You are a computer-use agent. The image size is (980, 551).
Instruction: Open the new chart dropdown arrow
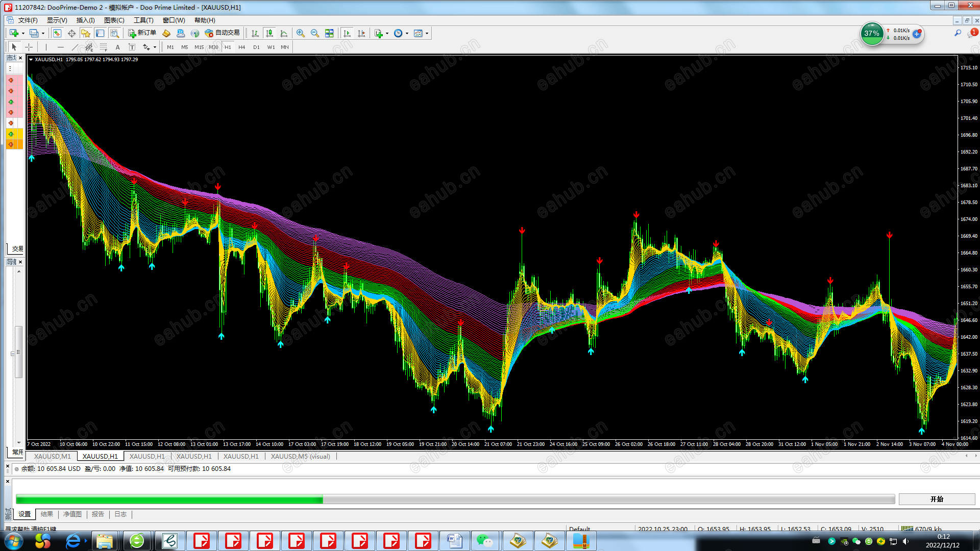coord(23,33)
